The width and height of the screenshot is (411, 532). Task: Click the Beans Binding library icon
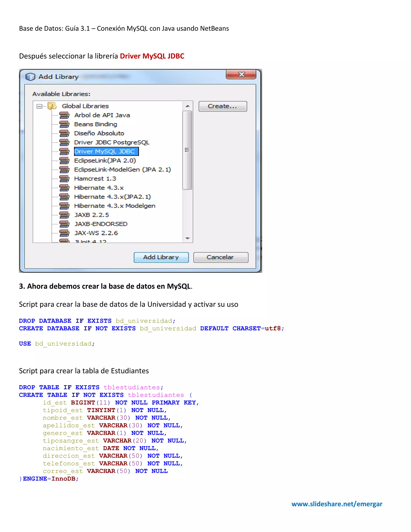click(64, 124)
